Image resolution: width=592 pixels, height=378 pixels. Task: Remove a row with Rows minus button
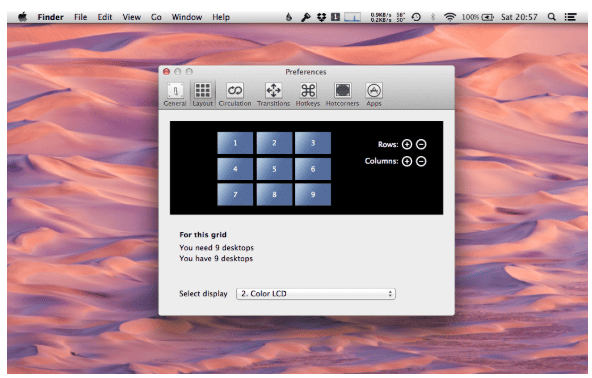point(421,144)
